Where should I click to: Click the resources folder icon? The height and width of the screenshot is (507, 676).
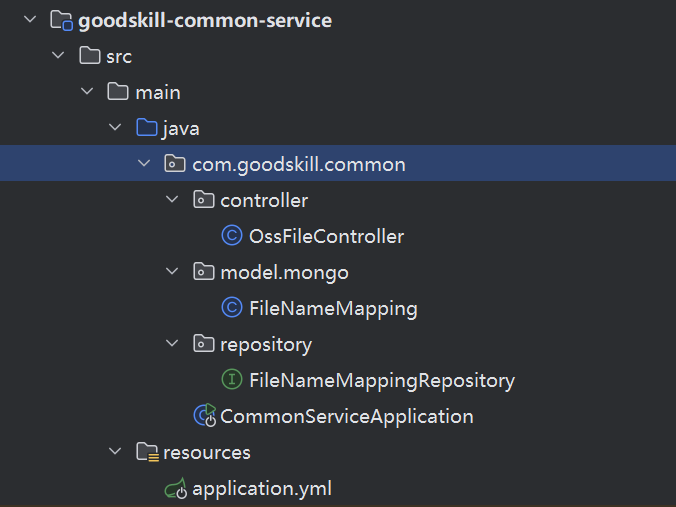147,453
